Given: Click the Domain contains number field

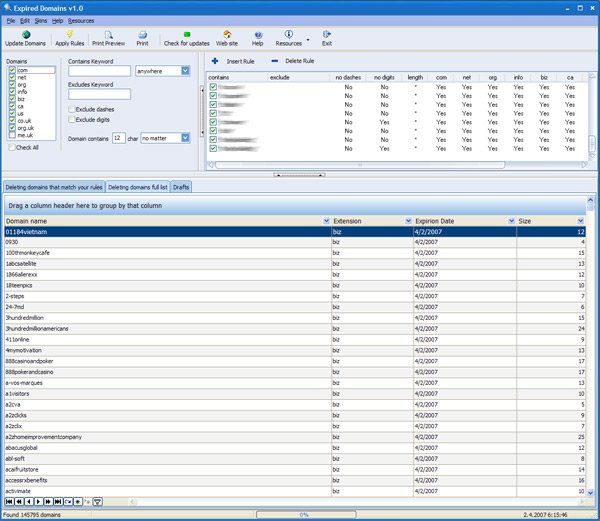Looking at the screenshot, I should pos(119,138).
